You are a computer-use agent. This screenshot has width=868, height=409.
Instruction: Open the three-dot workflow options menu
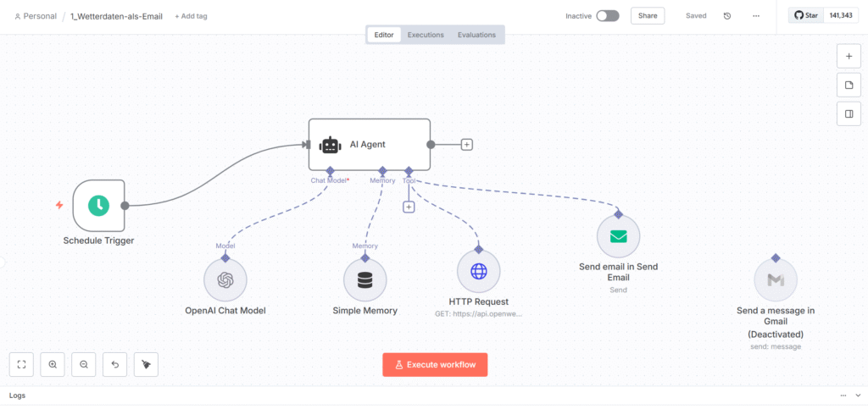(755, 15)
